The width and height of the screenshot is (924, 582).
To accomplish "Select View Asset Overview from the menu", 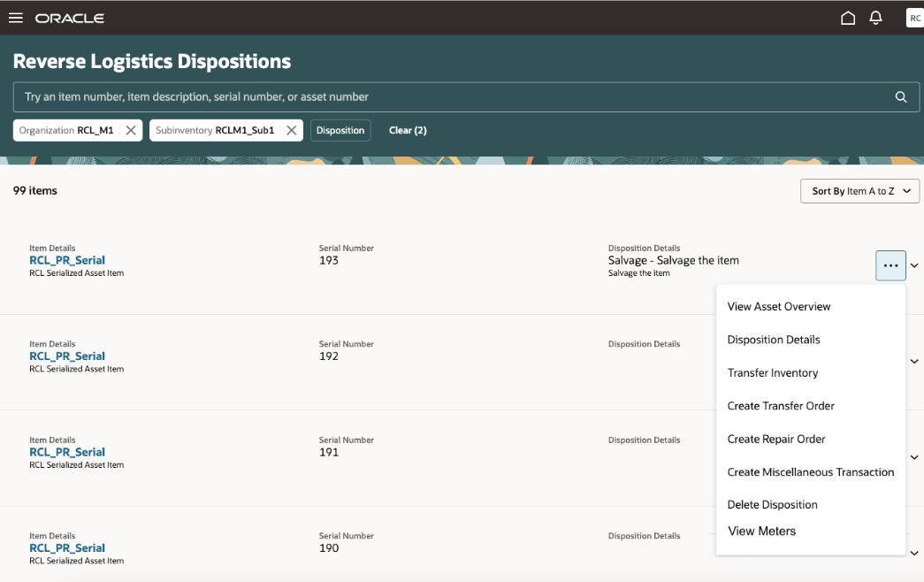I will point(778,306).
